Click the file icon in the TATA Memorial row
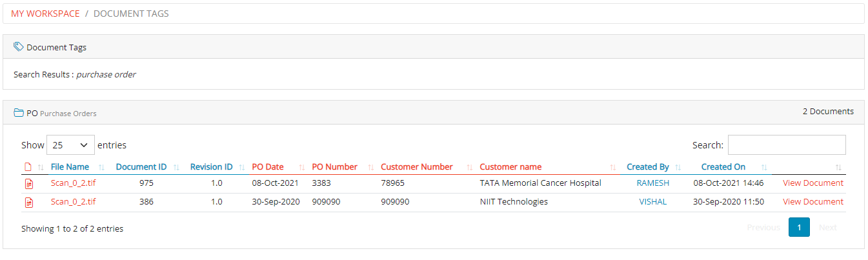The width and height of the screenshot is (868, 260). (28, 183)
